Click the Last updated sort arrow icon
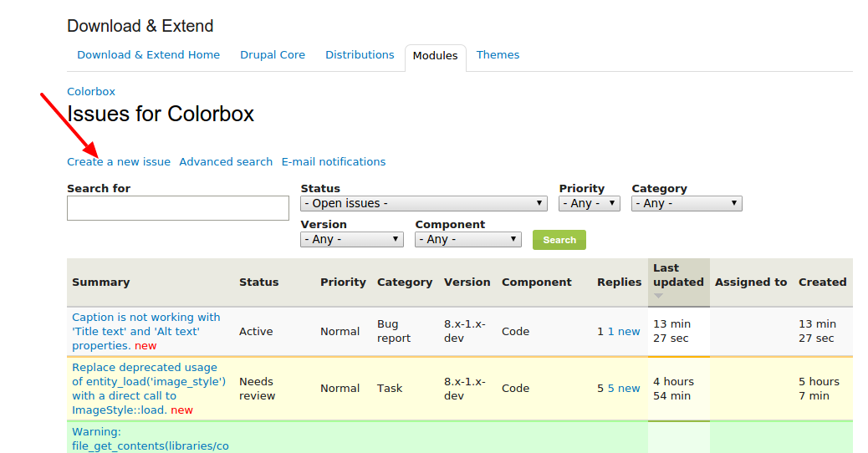 pos(658,296)
